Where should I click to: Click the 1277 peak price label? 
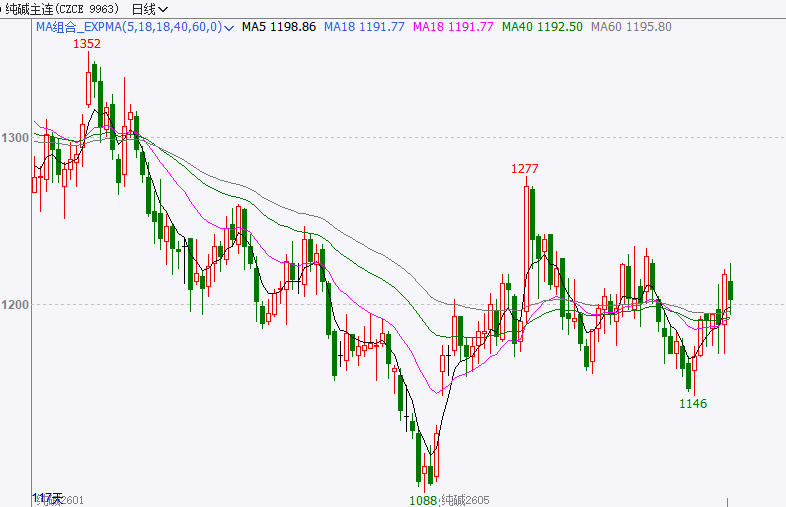[x=525, y=169]
